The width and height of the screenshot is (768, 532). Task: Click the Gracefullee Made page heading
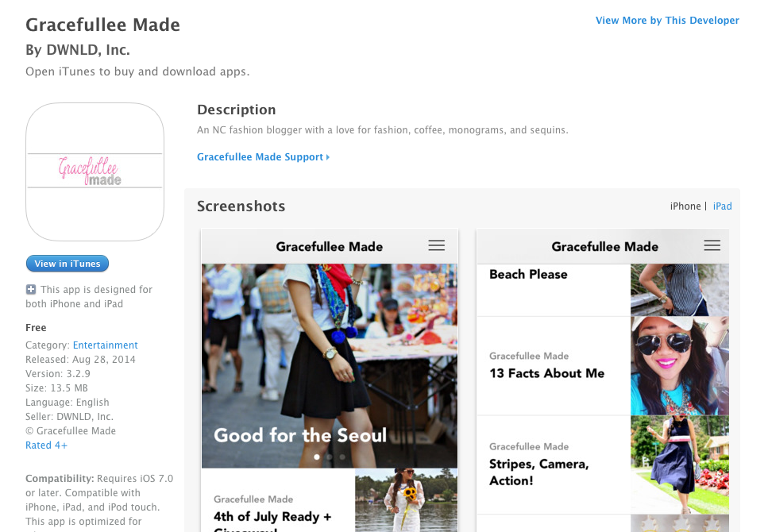[x=103, y=25]
